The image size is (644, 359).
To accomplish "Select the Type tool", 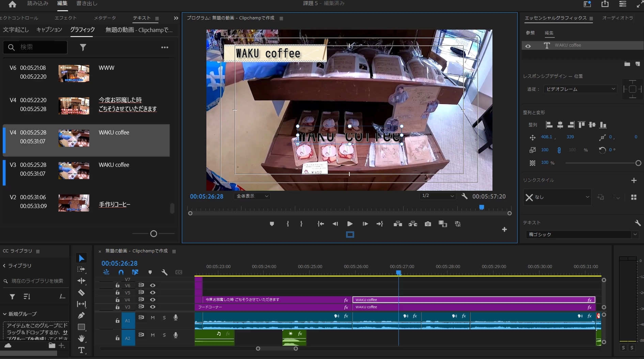I will click(x=81, y=350).
